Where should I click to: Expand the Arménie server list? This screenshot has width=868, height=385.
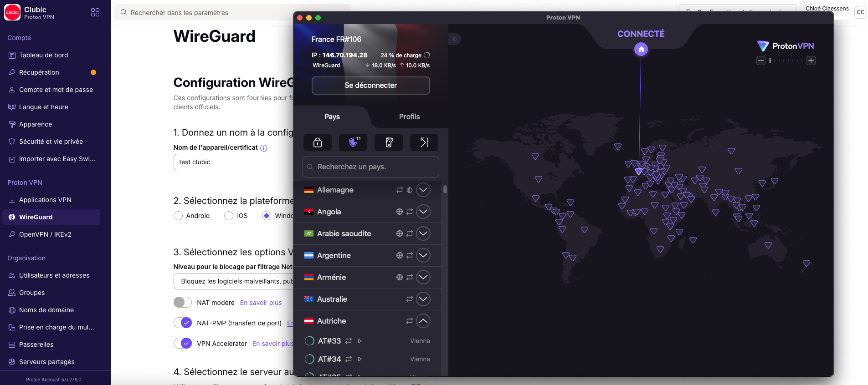(423, 277)
